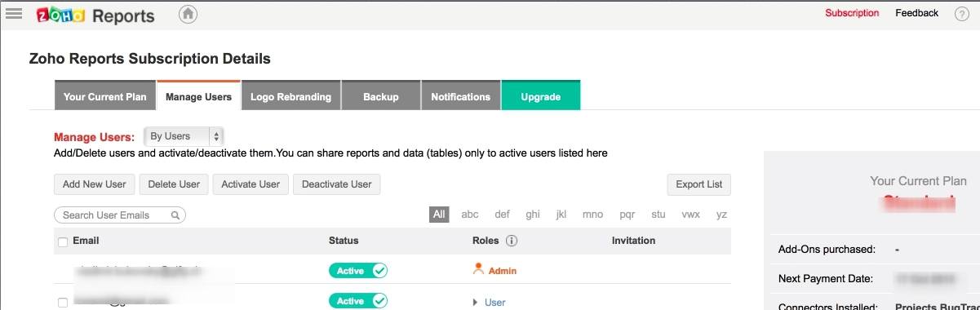980x310 pixels.
Task: Open the By Users dropdown
Action: pos(184,136)
